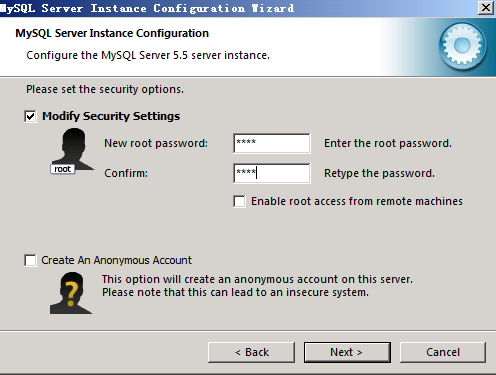Click the anonymous user question mark icon
Screen dimensions: 496x375
(x=71, y=293)
